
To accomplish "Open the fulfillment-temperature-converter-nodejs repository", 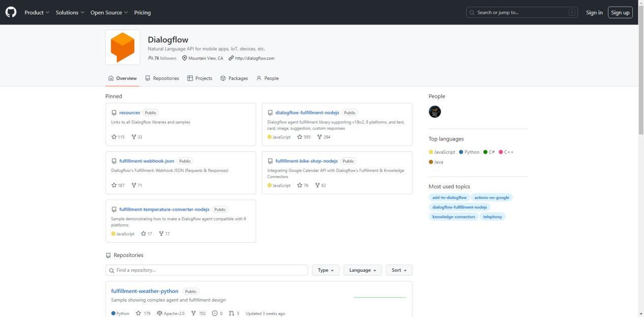I will tap(164, 209).
